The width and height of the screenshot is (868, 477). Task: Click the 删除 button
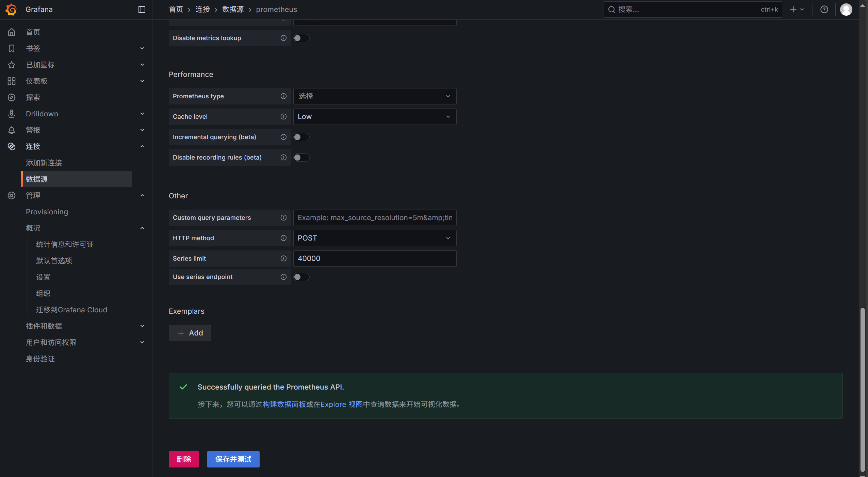click(x=184, y=459)
